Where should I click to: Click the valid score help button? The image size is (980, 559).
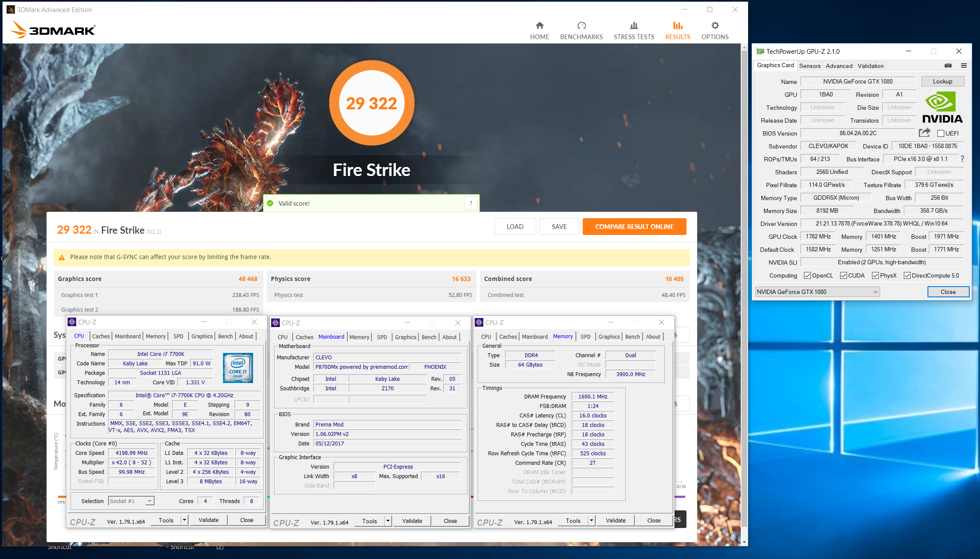(471, 203)
